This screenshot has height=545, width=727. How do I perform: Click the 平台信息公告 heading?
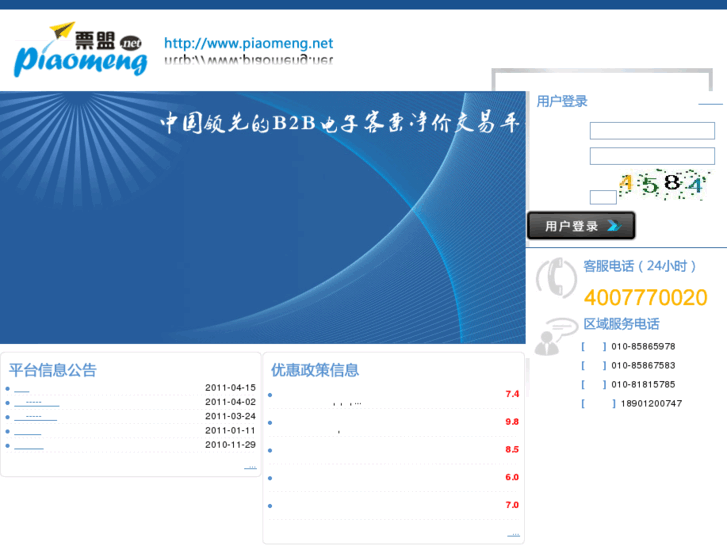[52, 370]
